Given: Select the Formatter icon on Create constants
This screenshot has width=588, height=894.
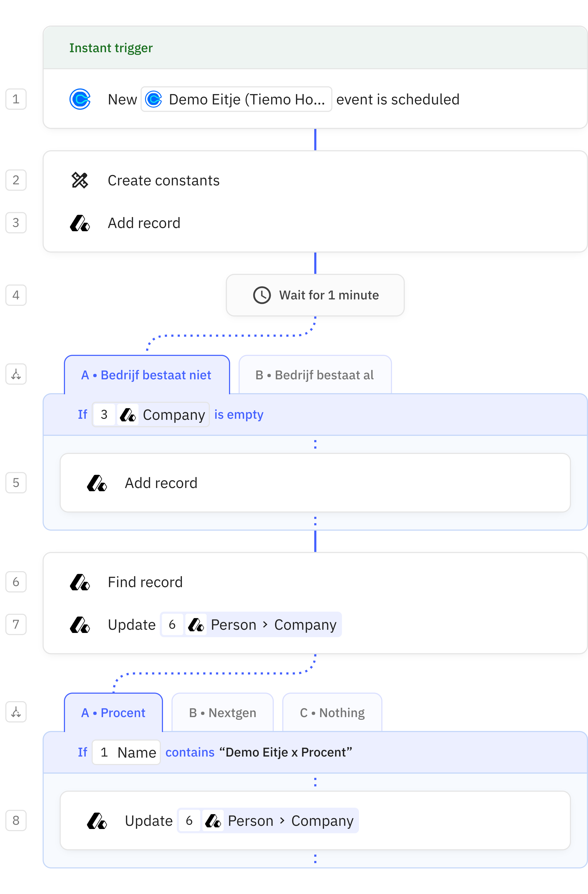Looking at the screenshot, I should [x=80, y=181].
